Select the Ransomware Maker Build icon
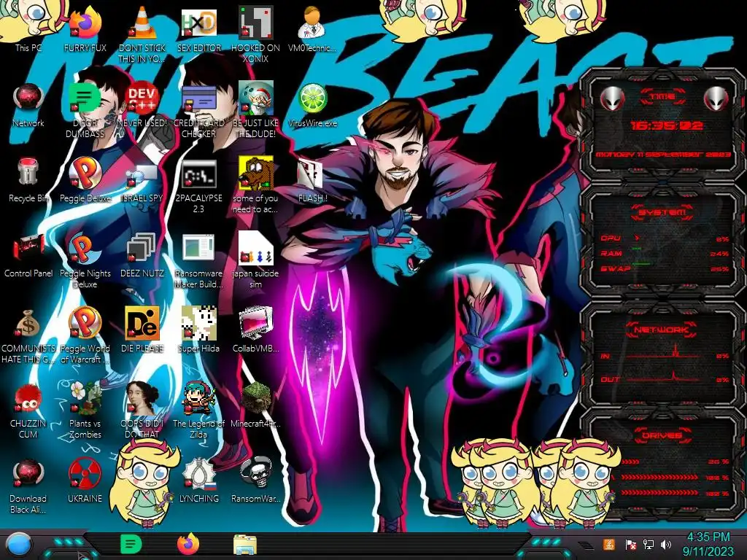The width and height of the screenshot is (747, 560). pos(198,261)
